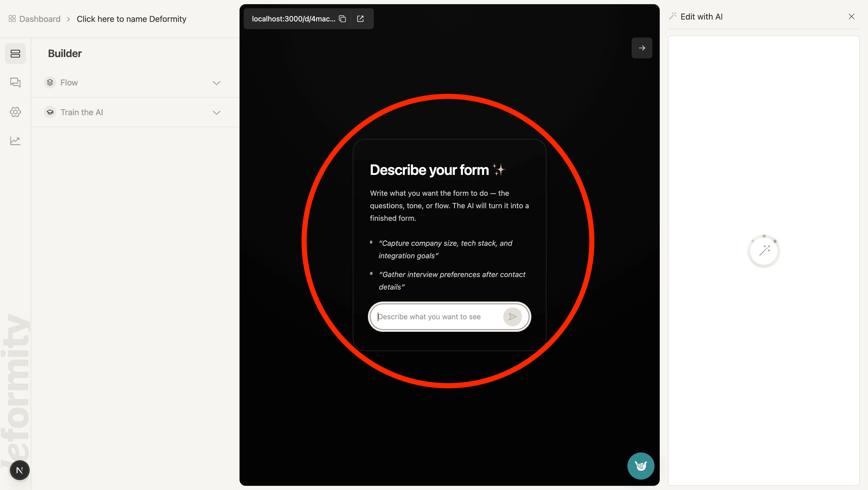
Task: Open the settings gear icon in sidebar
Action: pyautogui.click(x=15, y=112)
